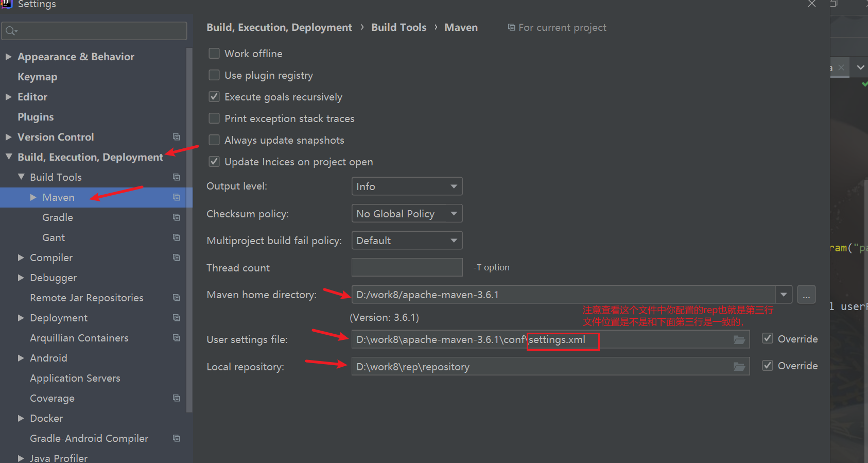Click Maven breadcrumb
868x463 pixels.
(x=461, y=27)
